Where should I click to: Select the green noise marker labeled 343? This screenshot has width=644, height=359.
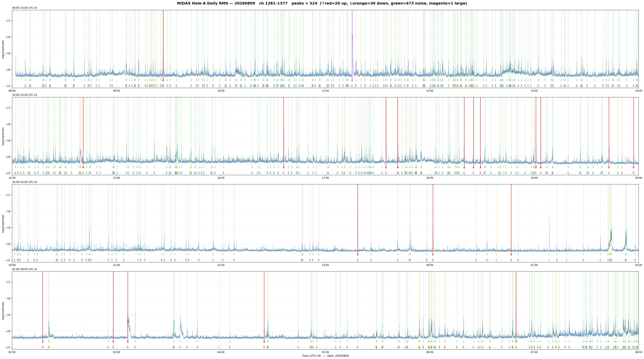tap(568, 167)
